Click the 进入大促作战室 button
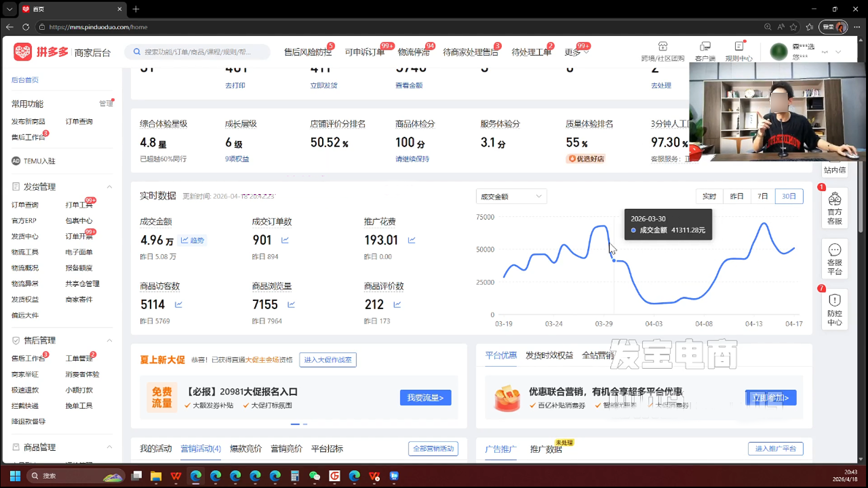Screen dimensions: 868x488 328,359
